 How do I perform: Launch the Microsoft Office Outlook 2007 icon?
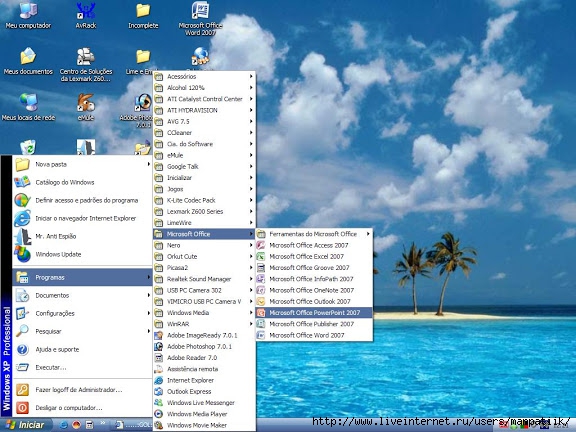pos(261,301)
